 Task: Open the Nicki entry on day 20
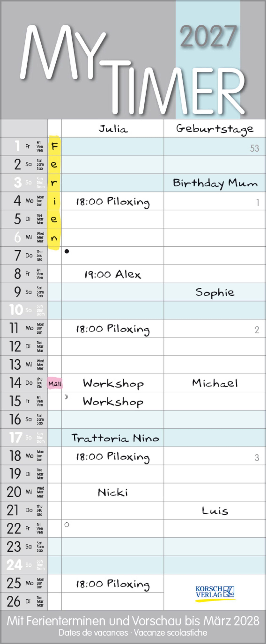(113, 492)
